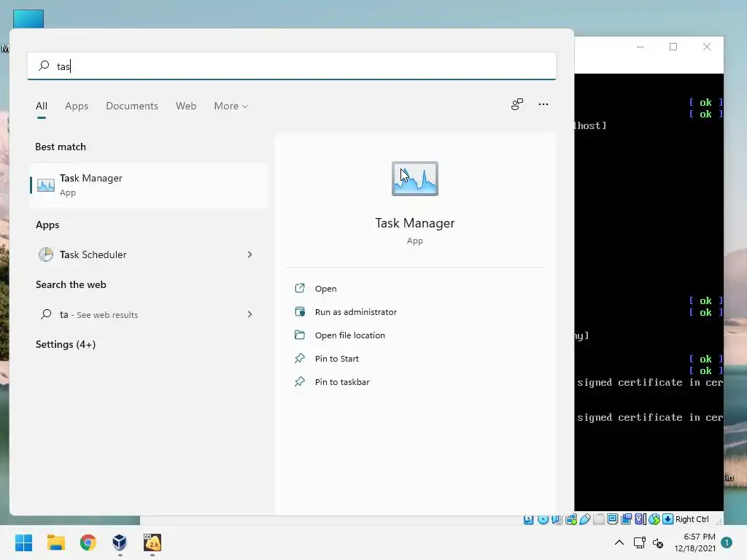Choose Pin to Start
The height and width of the screenshot is (560, 747).
[337, 359]
